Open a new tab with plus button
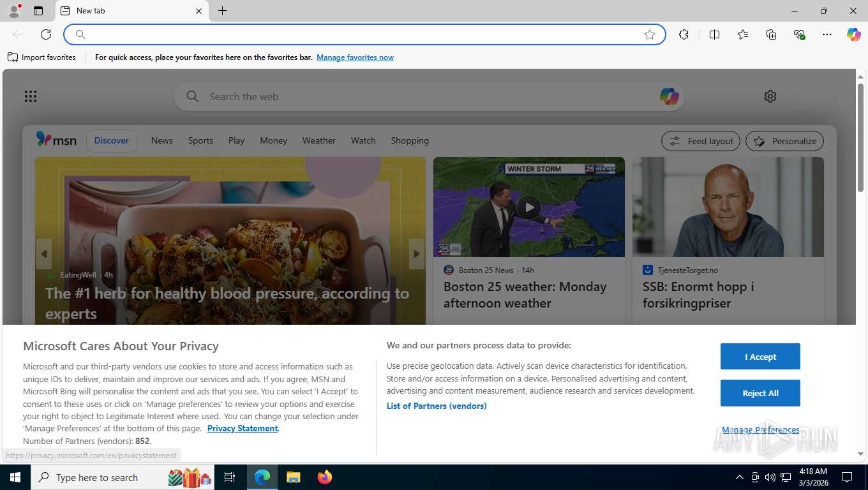The height and width of the screenshot is (490, 868). coord(222,11)
